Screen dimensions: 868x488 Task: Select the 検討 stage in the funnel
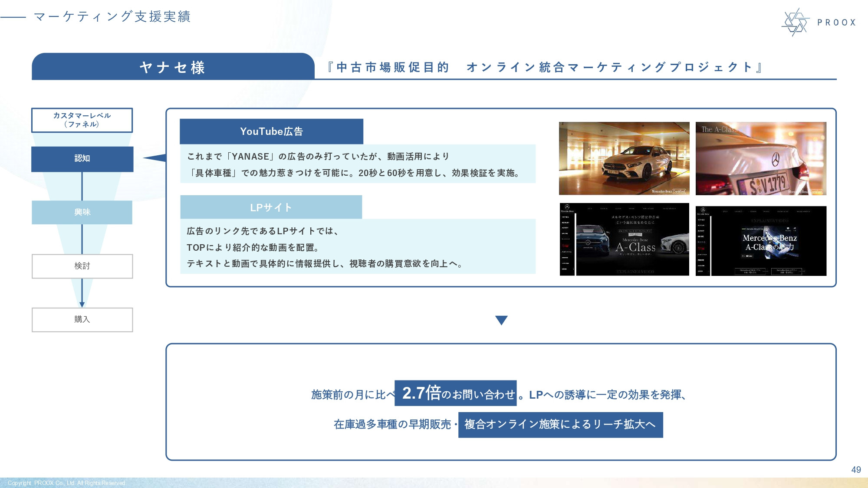(82, 266)
